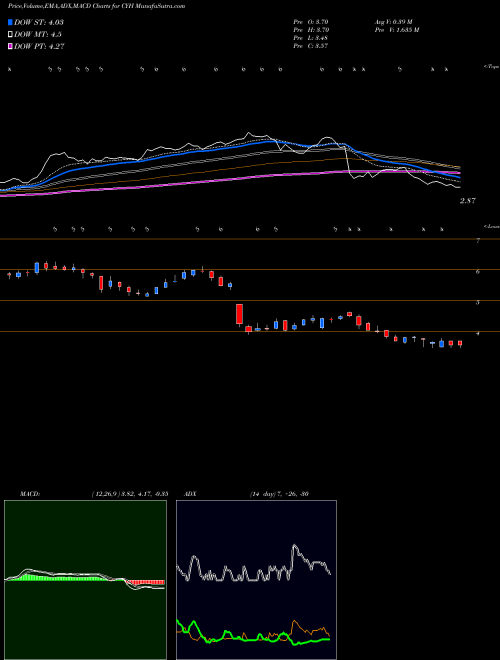Click price axis label 4
Viewport: 500px width, 660px height.
coord(478,333)
